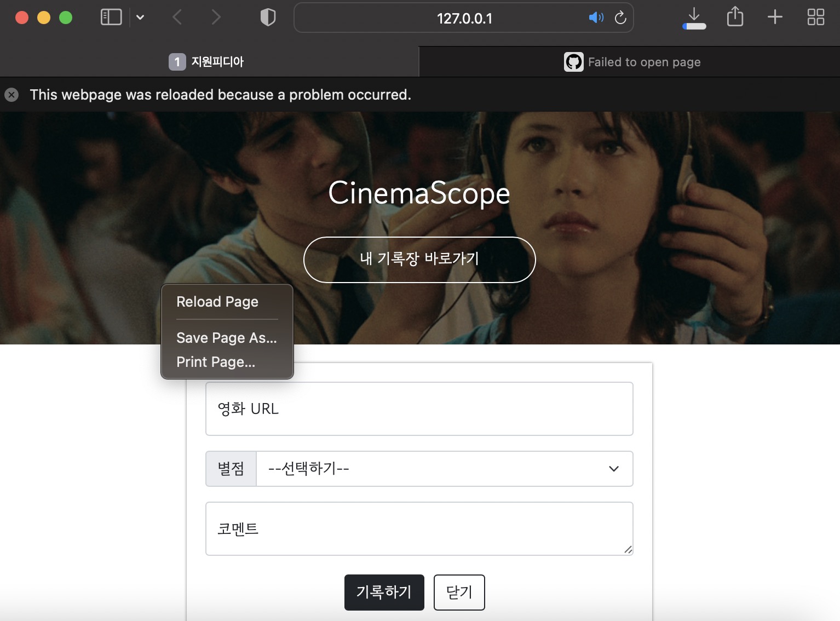Click the GitHub icon on failed tab
Screen dimensions: 840x621
[x=574, y=62]
